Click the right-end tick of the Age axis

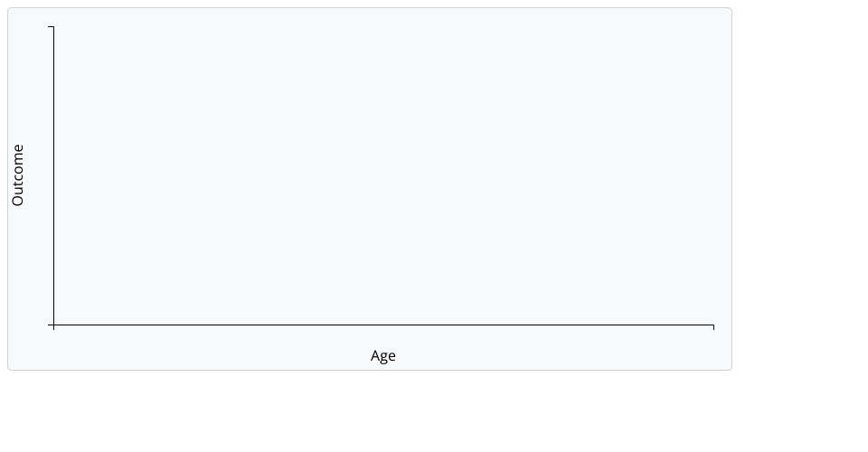coord(713,327)
